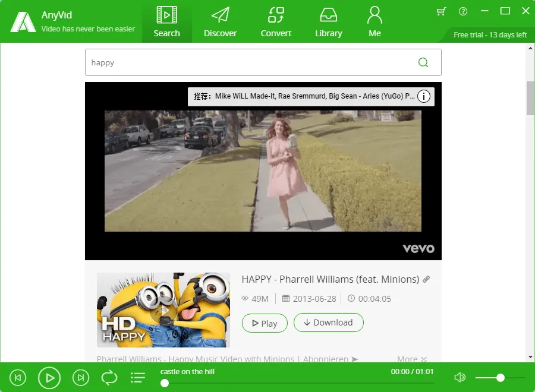Viewport: 535px width, 392px height.
Task: Click the playback progress slider handle
Action: [x=165, y=384]
